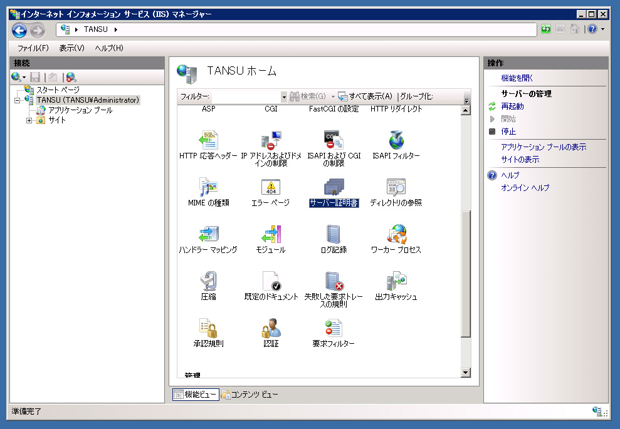The height and width of the screenshot is (429, 620).
Task: Open the ファイル(F) menu
Action: pyautogui.click(x=33, y=48)
